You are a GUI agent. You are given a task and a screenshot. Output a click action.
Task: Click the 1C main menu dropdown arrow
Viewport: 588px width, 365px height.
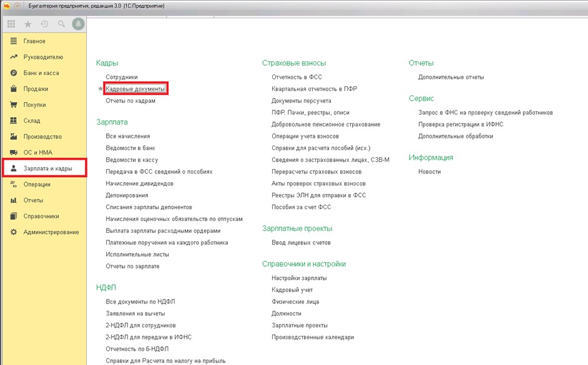click(x=16, y=5)
